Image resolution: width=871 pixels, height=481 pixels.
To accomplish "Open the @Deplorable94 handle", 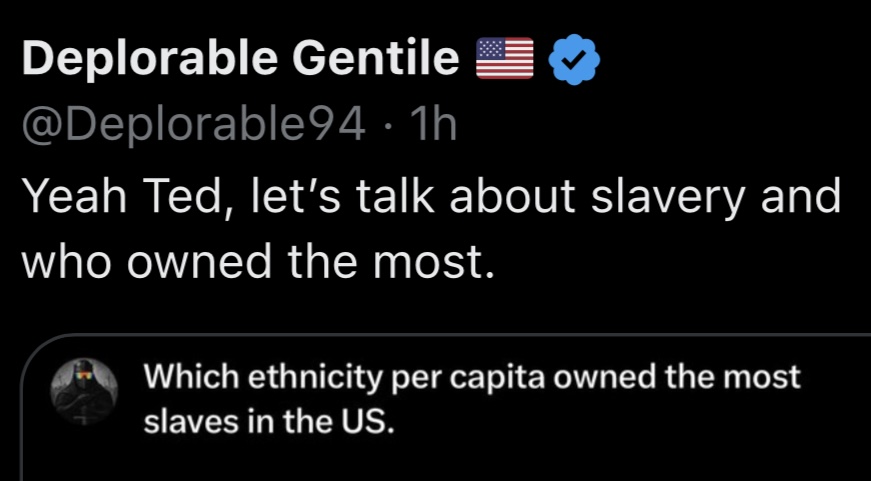I will [x=193, y=124].
